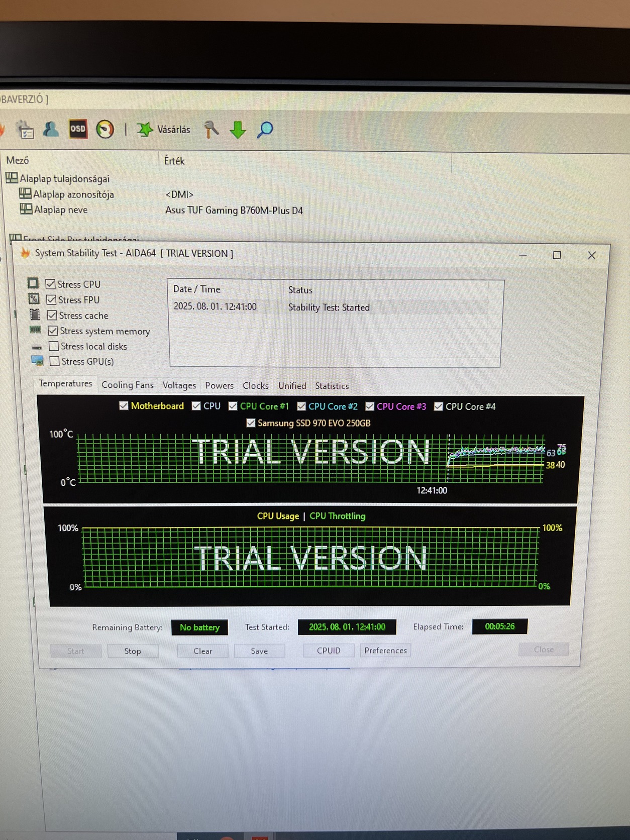Image resolution: width=630 pixels, height=840 pixels.
Task: Open stability test Preferences
Action: click(385, 650)
